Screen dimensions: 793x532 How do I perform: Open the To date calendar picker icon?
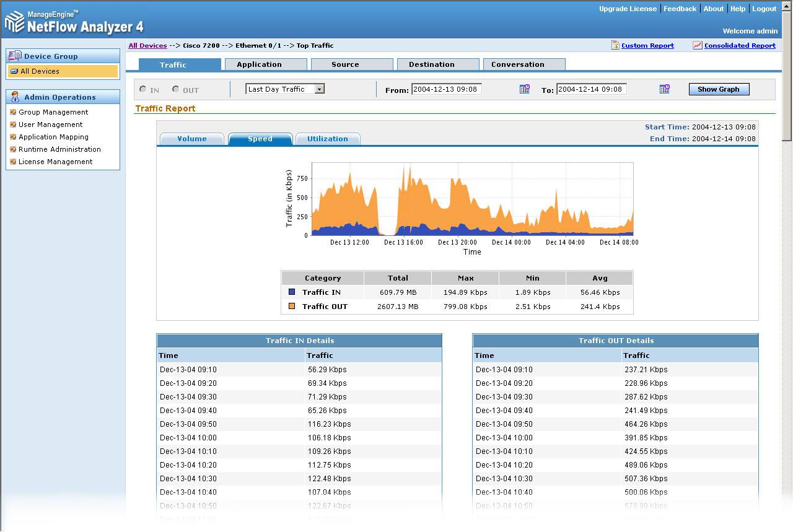pyautogui.click(x=664, y=89)
